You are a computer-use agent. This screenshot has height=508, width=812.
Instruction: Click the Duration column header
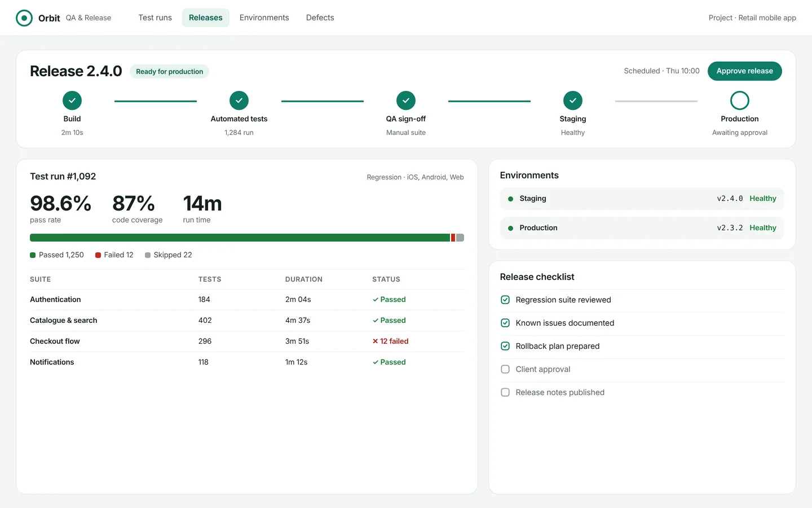[x=304, y=279]
